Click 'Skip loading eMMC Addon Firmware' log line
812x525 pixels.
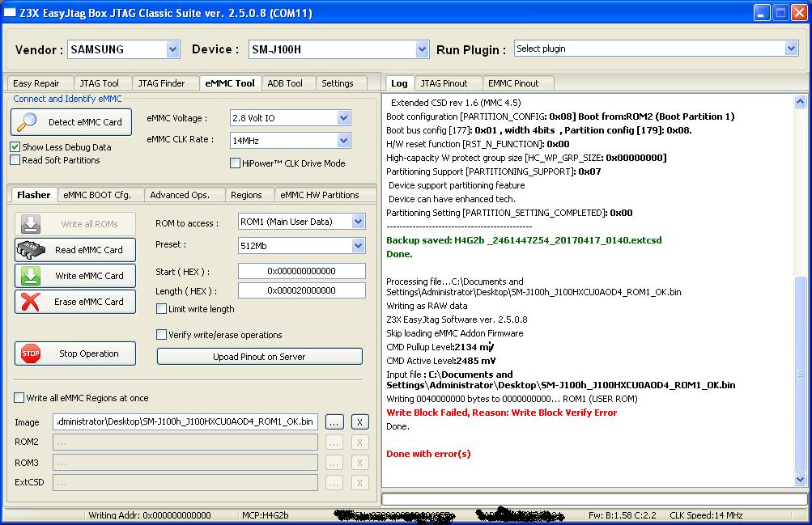pyautogui.click(x=455, y=333)
